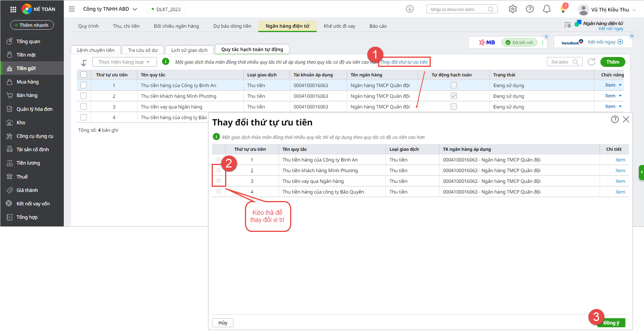Image resolution: width=644 pixels, height=334 pixels.
Task: Check the row 2 Minh Phương selection checkbox
Action: pyautogui.click(x=84, y=96)
